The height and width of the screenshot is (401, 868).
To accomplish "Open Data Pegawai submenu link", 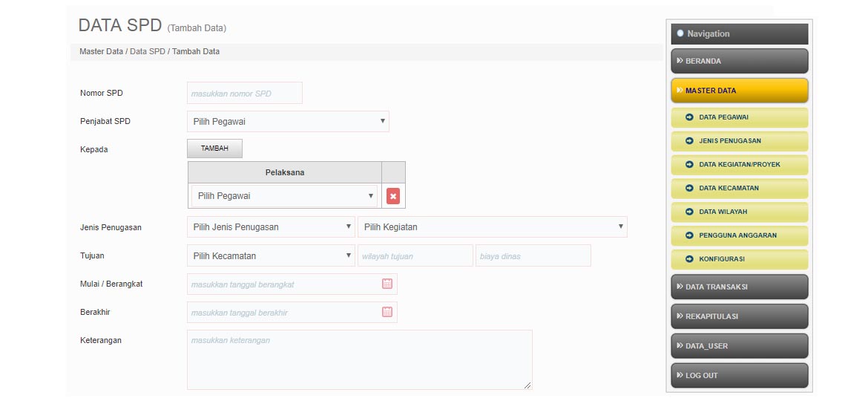I will [x=740, y=117].
